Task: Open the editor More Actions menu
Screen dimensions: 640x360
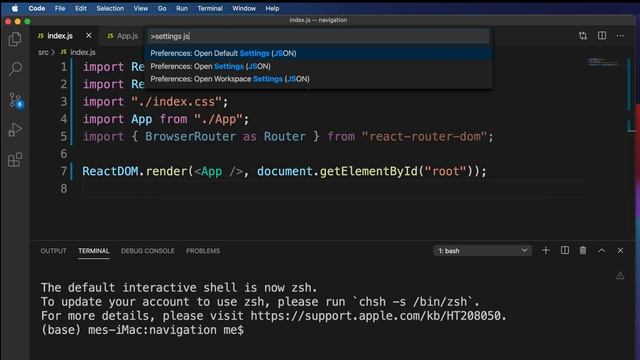Action: 620,36
